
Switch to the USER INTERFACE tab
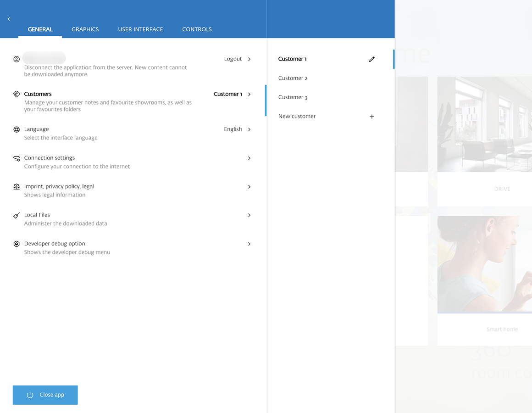[x=140, y=29]
